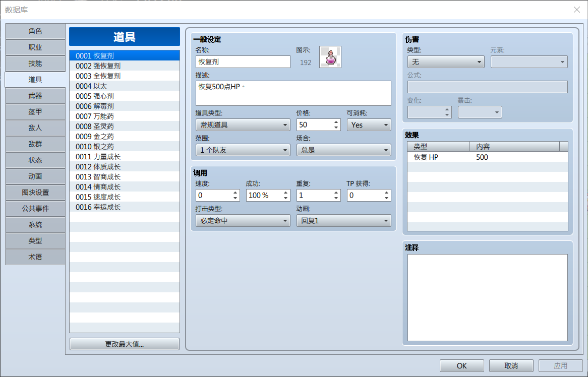Close the 数据库 window
588x377 pixels.
(577, 10)
